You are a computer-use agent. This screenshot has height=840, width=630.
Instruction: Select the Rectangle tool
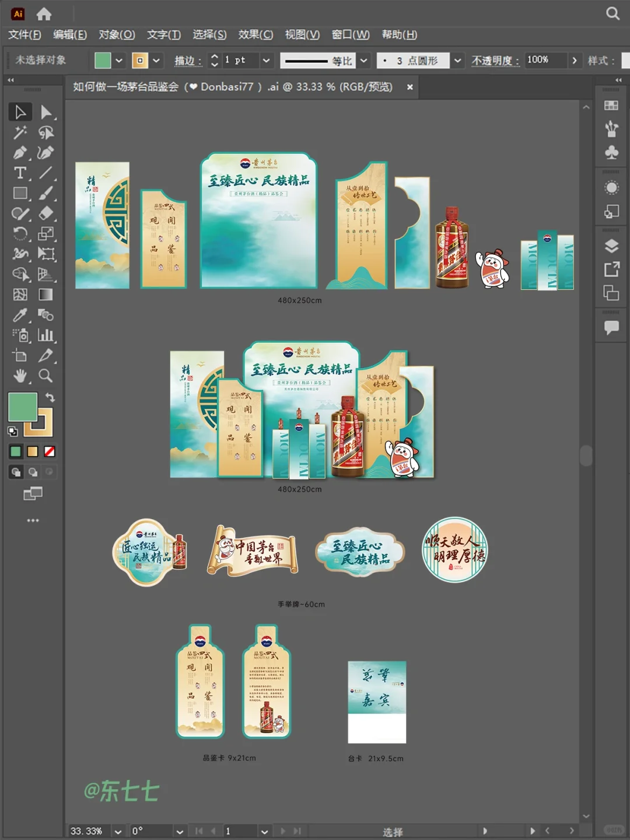(20, 193)
